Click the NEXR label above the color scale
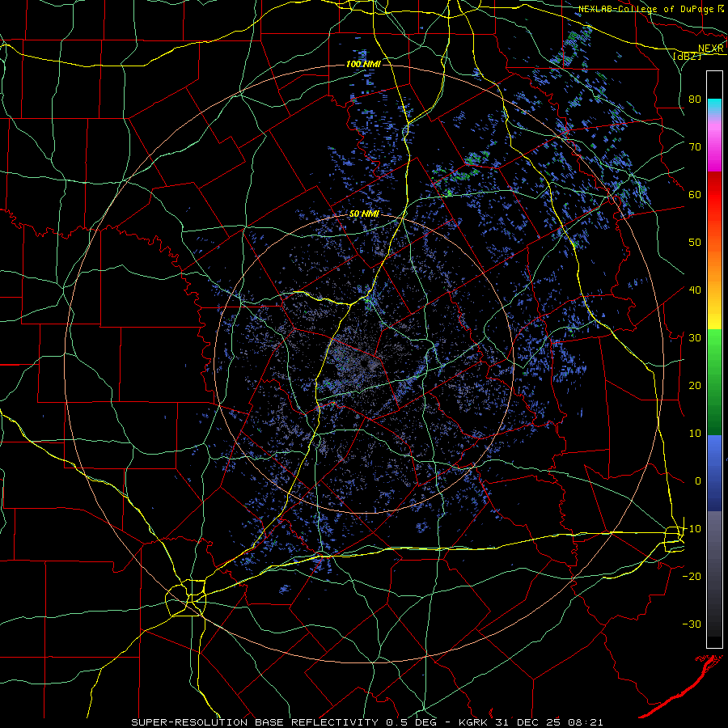Screen dimensions: 728x728 click(x=711, y=49)
